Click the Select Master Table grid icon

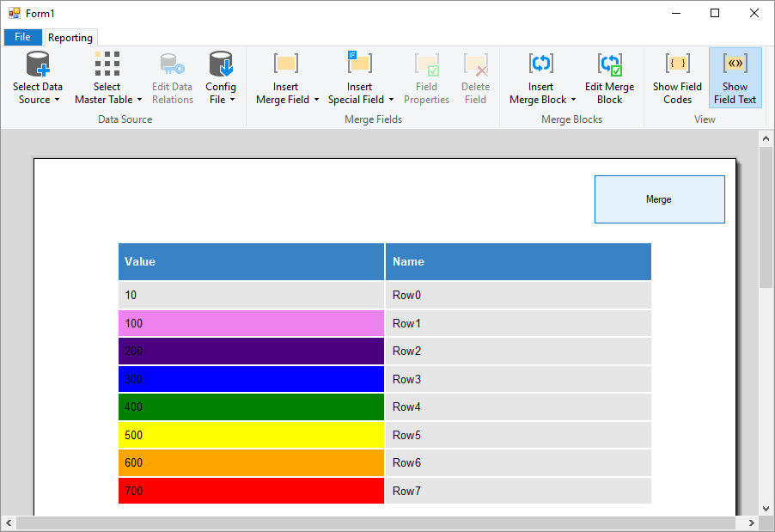point(107,64)
